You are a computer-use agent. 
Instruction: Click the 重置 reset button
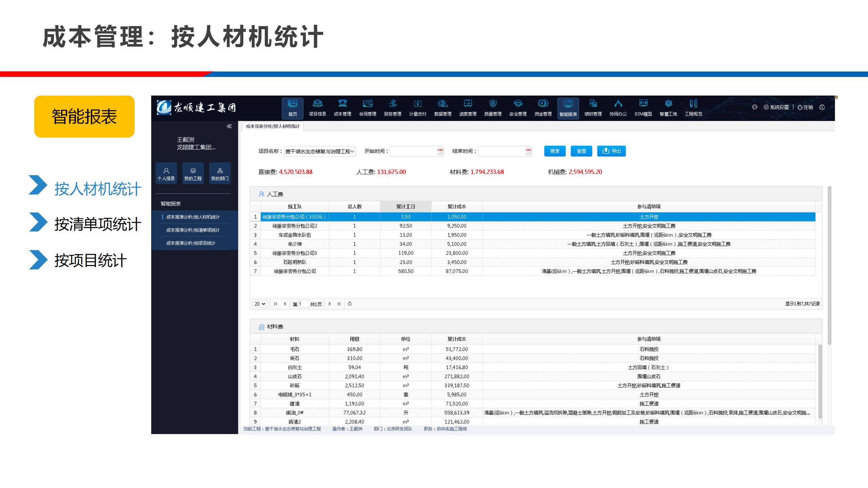point(581,151)
